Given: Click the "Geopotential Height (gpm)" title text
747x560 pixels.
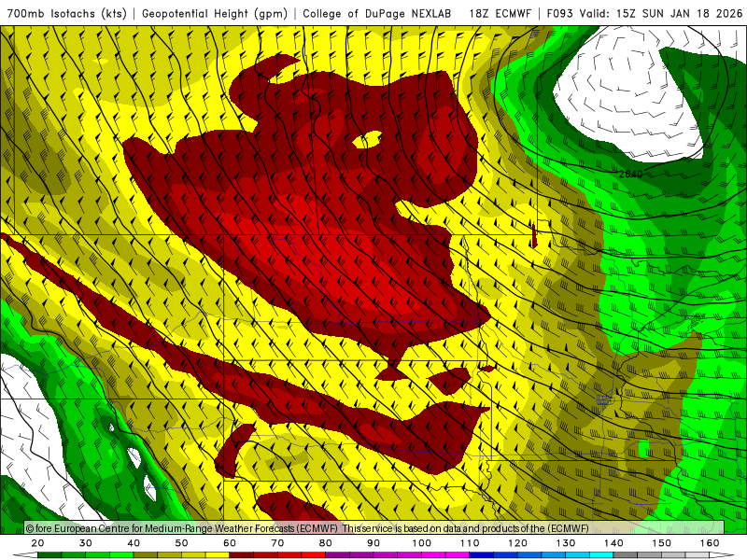Looking at the screenshot, I should coord(215,13).
